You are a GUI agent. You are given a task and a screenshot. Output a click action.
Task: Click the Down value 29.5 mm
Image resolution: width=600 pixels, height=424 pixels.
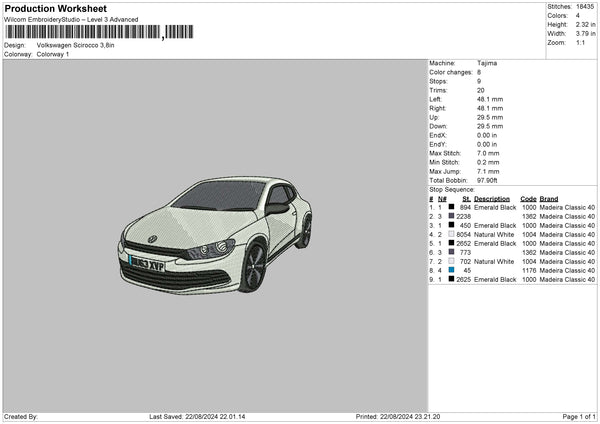pos(490,126)
